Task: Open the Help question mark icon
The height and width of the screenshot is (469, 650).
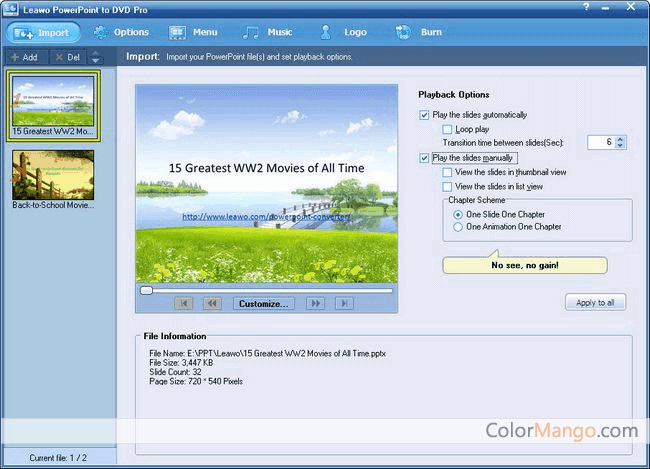Action: [589, 8]
